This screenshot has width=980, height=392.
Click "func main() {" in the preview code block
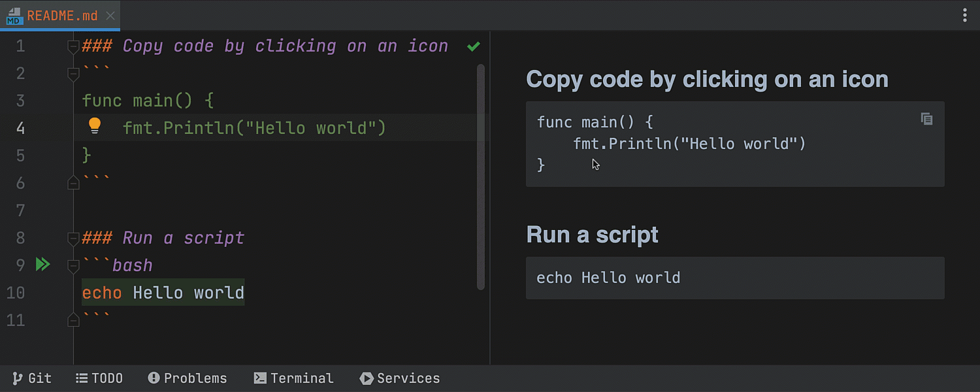point(595,122)
